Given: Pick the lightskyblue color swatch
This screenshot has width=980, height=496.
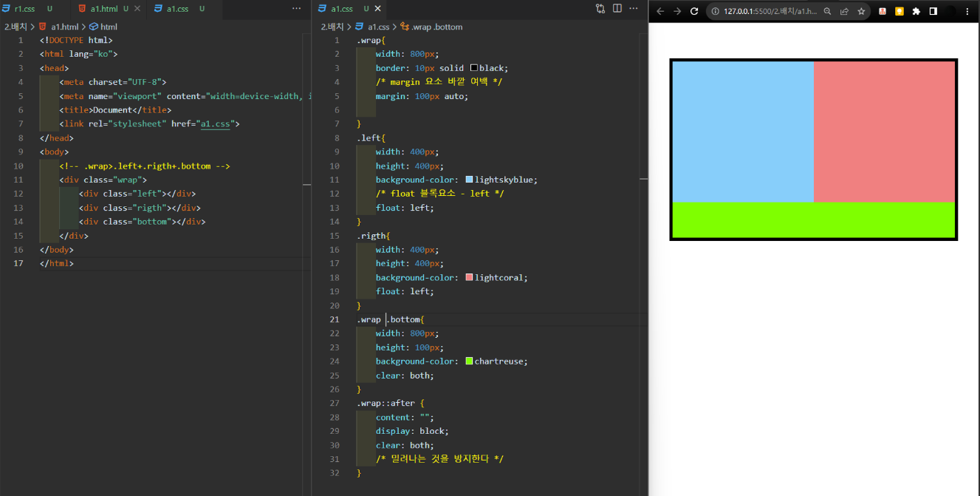Looking at the screenshot, I should (x=469, y=180).
